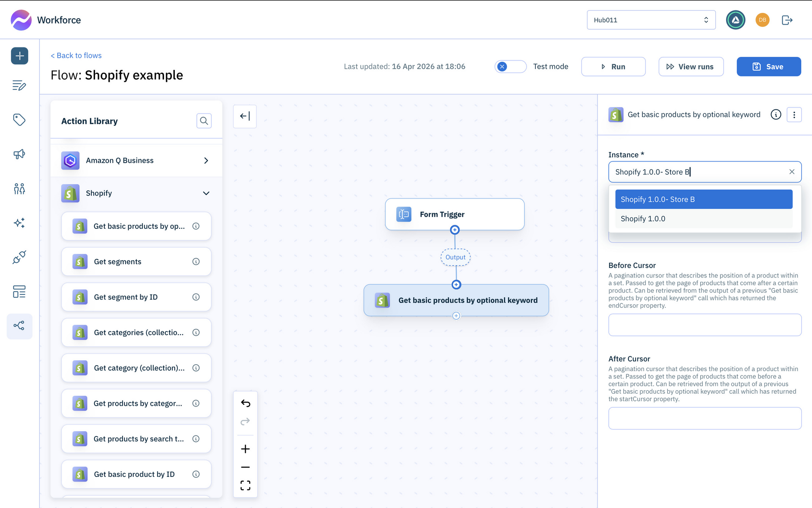Viewport: 812px width, 508px height.
Task: Select the tag icon in left sidebar
Action: point(19,120)
